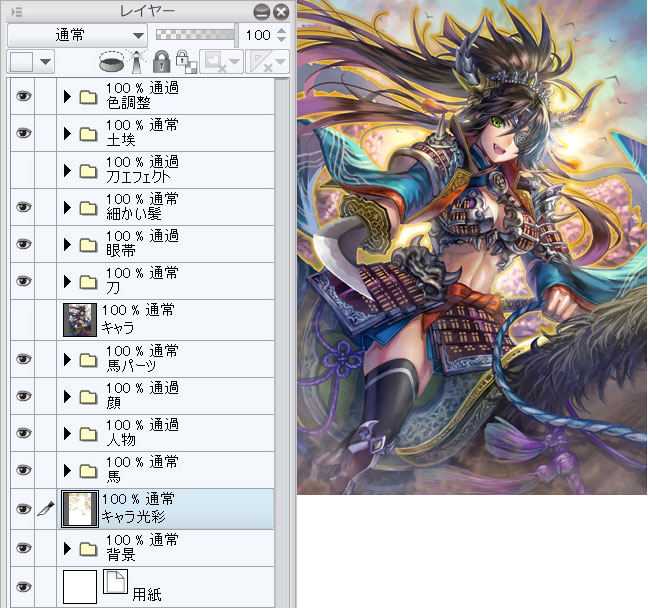Expand the 土埃 folder

coord(67,134)
